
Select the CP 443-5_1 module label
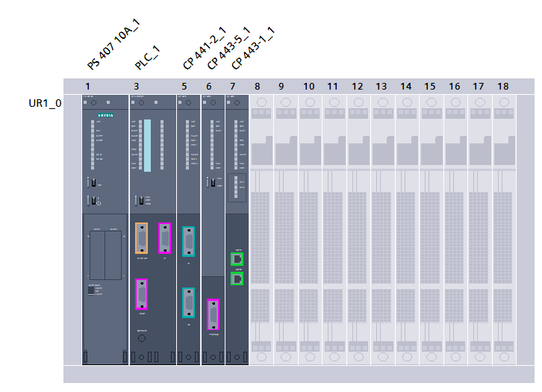coord(229,48)
